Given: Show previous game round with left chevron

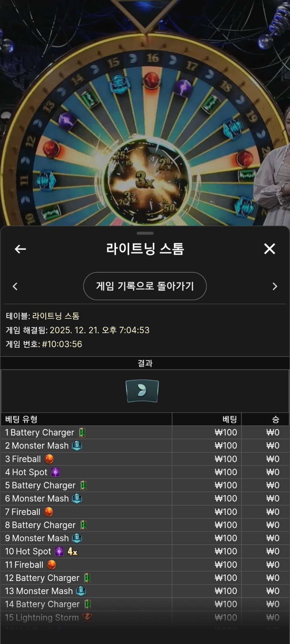Looking at the screenshot, I should pyautogui.click(x=15, y=287).
